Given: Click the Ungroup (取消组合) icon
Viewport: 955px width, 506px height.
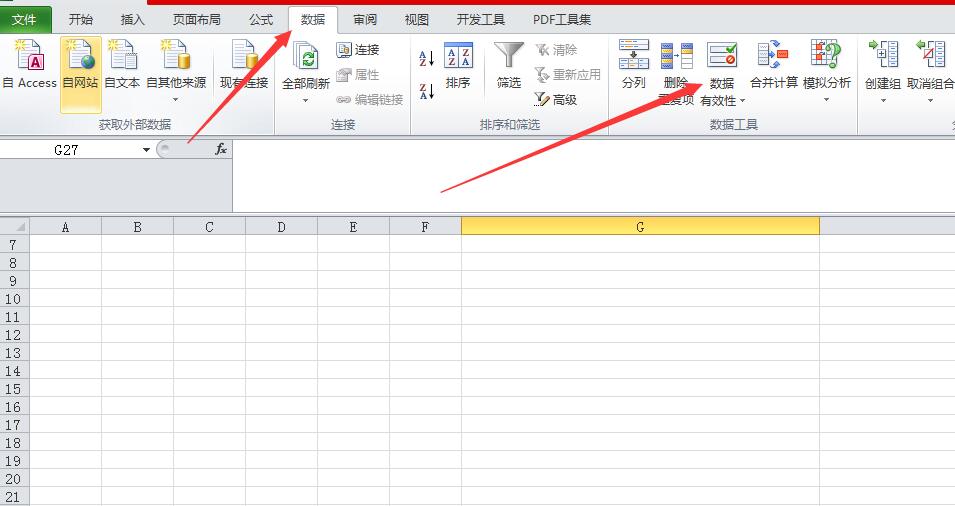Looking at the screenshot, I should (930, 55).
